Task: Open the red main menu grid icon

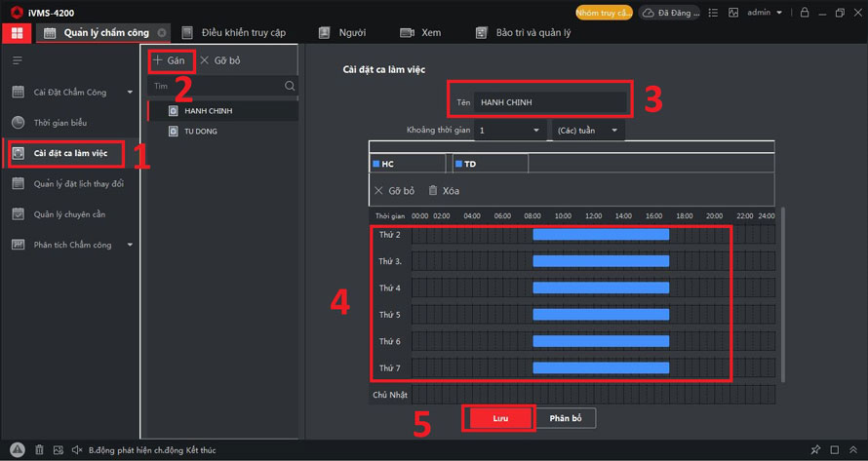Action: [x=15, y=32]
